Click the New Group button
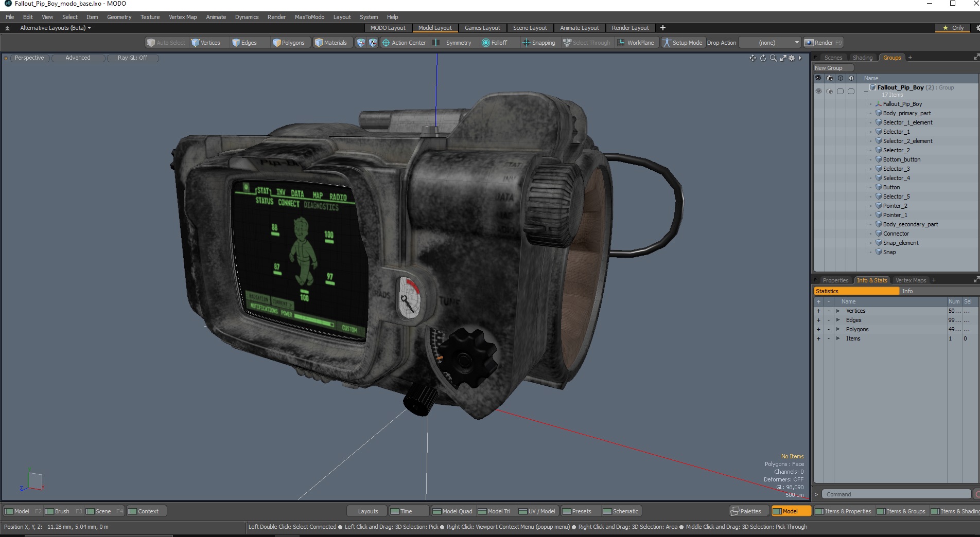 tap(833, 68)
